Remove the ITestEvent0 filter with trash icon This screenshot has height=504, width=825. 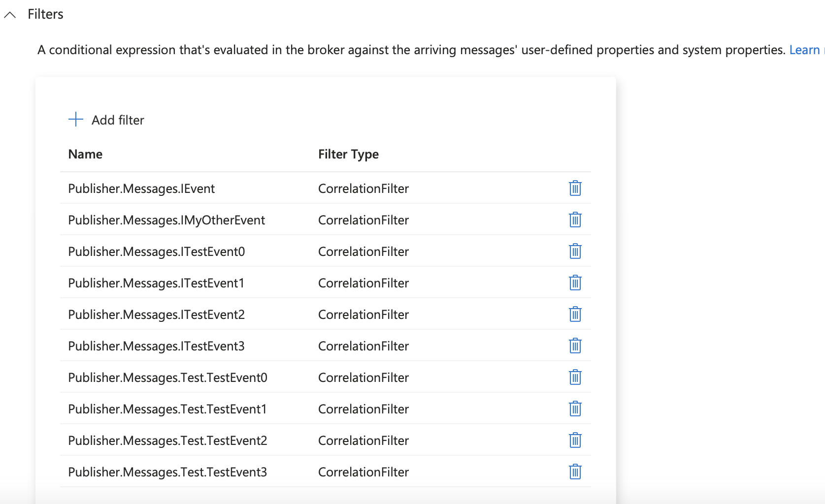[575, 251]
